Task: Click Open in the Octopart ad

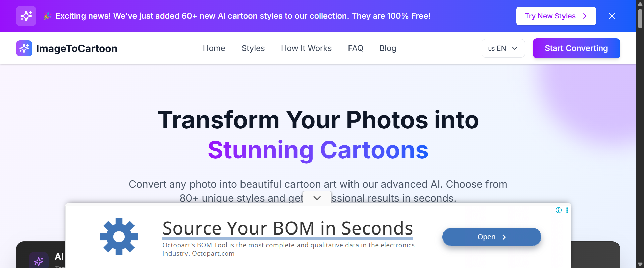Action: pyautogui.click(x=491, y=237)
